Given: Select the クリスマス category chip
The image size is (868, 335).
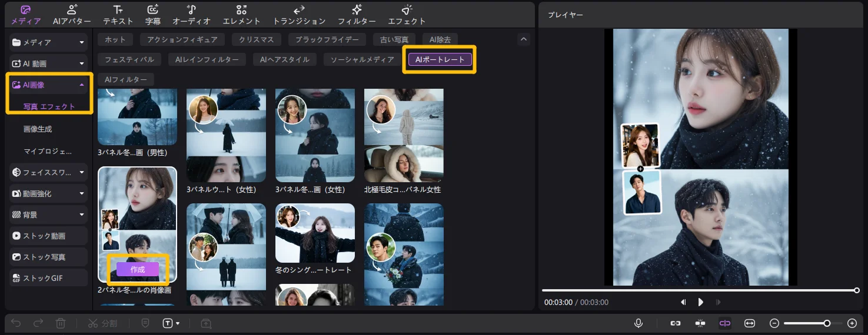Looking at the screenshot, I should (257, 39).
